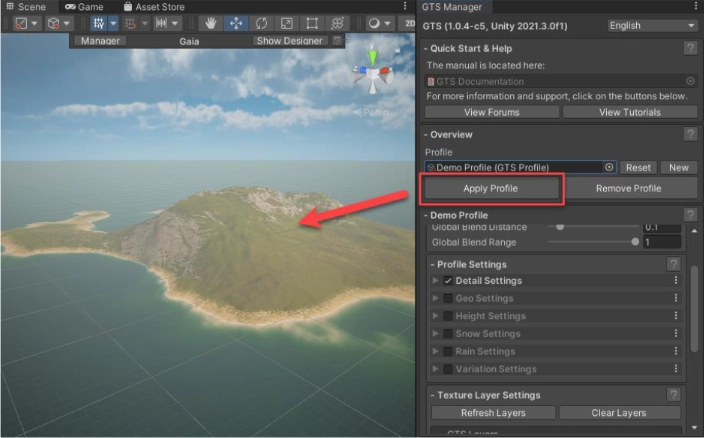Click the handle rotation cube icon
Image resolution: width=704 pixels, height=438 pixels.
[53, 23]
